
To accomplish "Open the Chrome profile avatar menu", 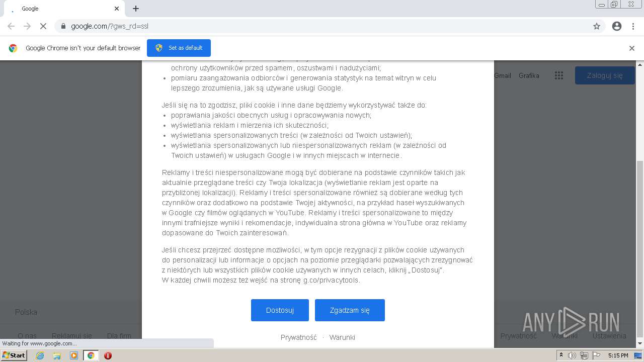I will coord(617,26).
